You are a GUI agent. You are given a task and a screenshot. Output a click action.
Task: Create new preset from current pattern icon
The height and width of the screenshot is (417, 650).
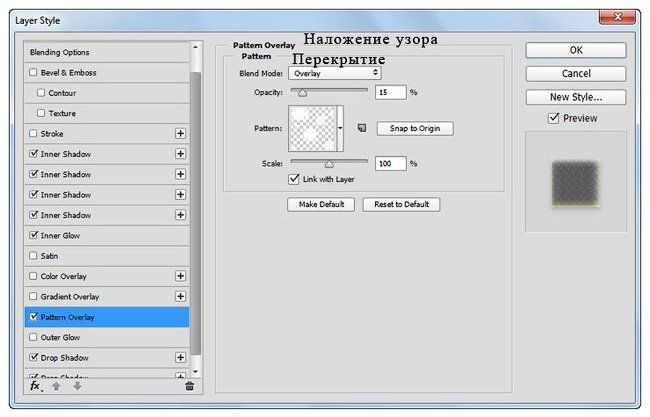click(361, 128)
